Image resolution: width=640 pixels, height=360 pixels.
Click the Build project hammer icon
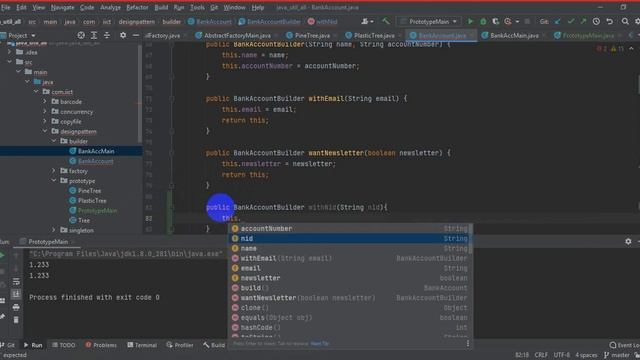[x=385, y=22]
